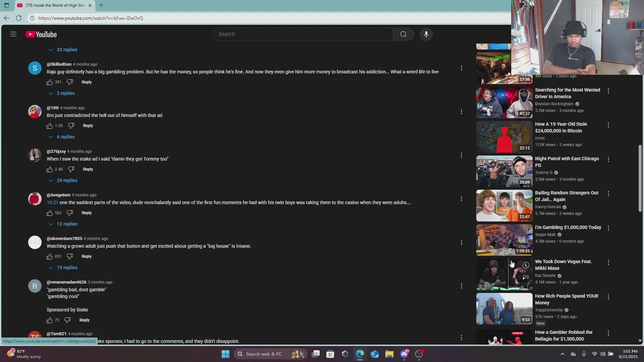Like the @renaramadan4626 comment
The image size is (644, 362).
50,320
